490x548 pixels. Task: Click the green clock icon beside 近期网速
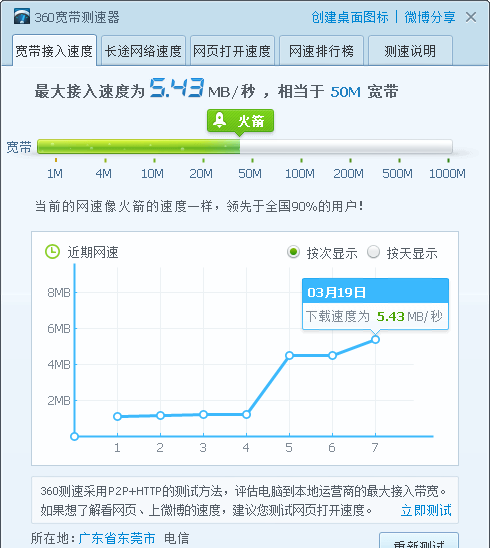pyautogui.click(x=52, y=252)
